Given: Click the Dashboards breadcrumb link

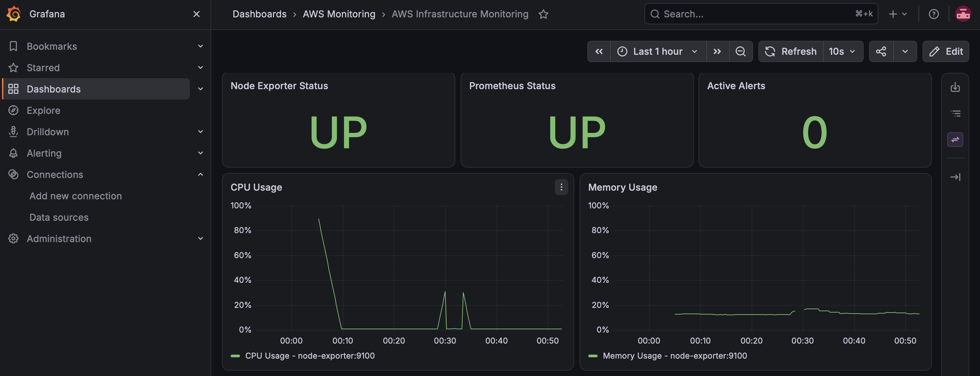Looking at the screenshot, I should point(259,14).
